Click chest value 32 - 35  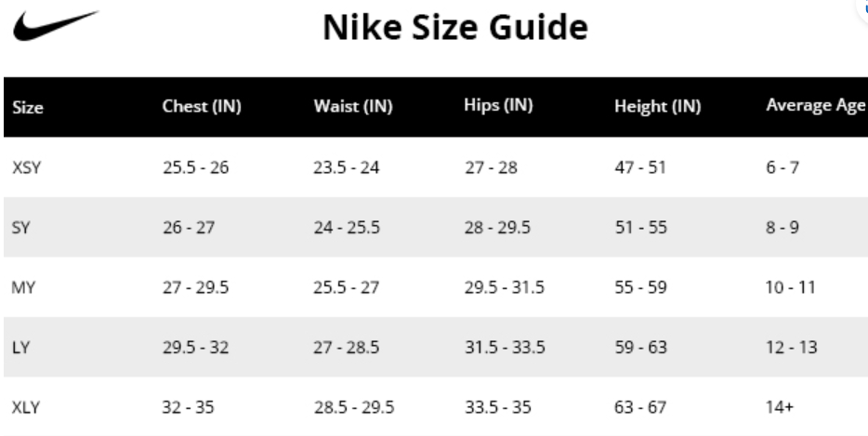pos(188,407)
